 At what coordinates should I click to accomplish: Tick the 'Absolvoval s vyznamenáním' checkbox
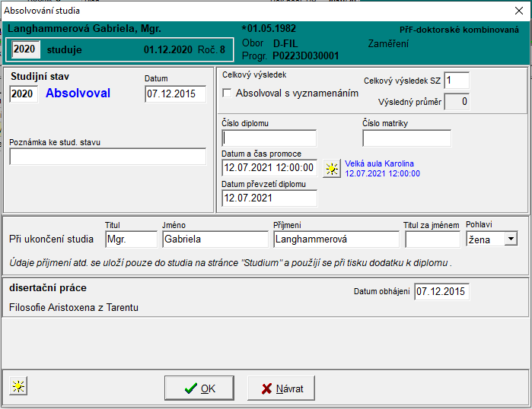227,94
